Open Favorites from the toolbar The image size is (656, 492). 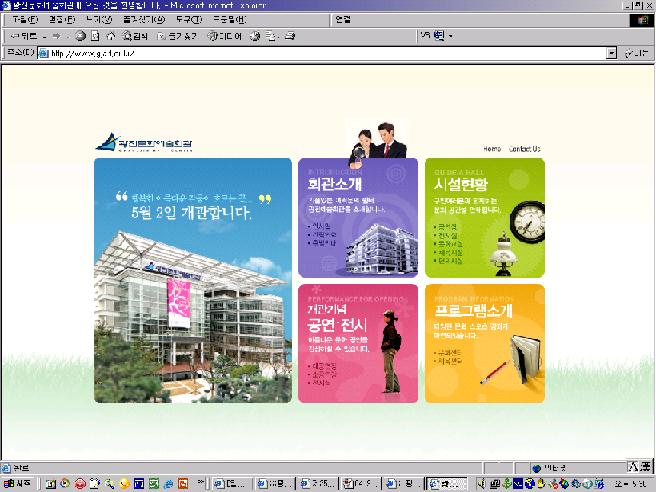point(177,36)
